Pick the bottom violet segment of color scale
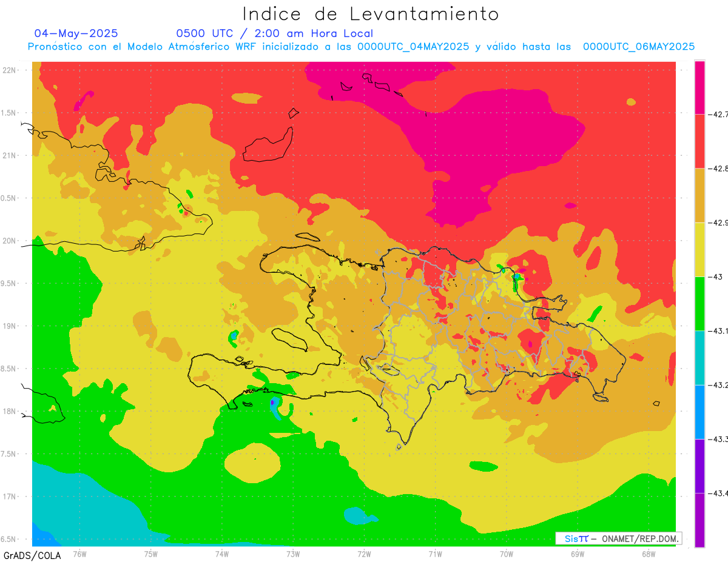 [x=699, y=520]
